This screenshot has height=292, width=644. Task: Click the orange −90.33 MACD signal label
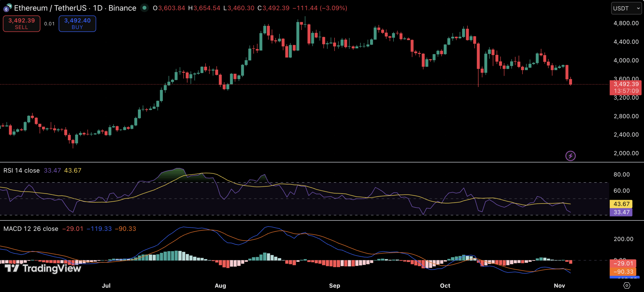623,272
